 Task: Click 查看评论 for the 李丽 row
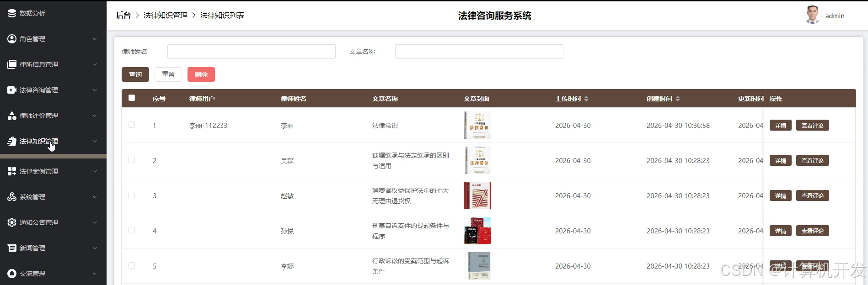813,125
